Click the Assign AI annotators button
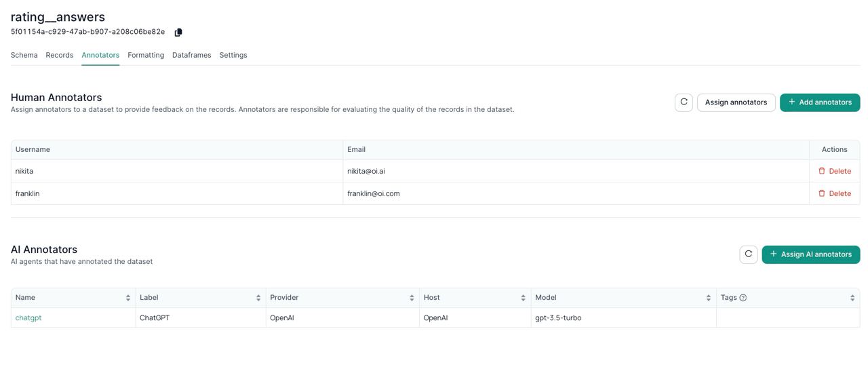The width and height of the screenshot is (868, 388). 810,254
